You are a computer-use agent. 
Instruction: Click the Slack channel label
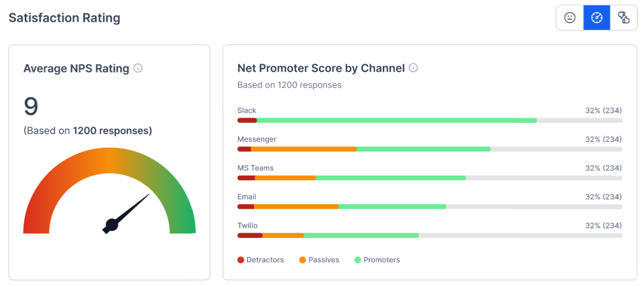coord(247,111)
